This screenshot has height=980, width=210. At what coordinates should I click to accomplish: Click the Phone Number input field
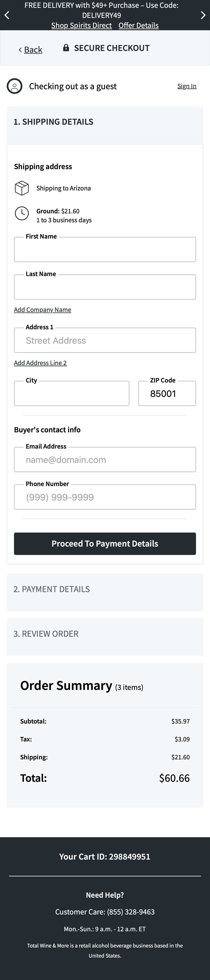coord(105,497)
